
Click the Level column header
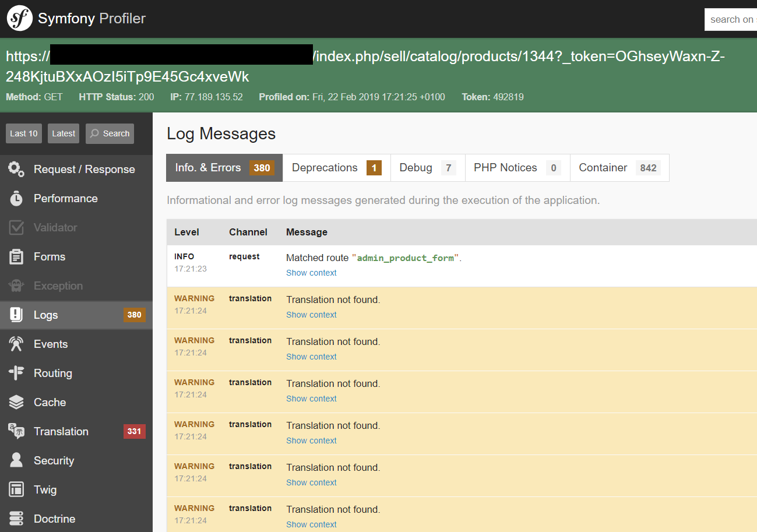(x=186, y=232)
